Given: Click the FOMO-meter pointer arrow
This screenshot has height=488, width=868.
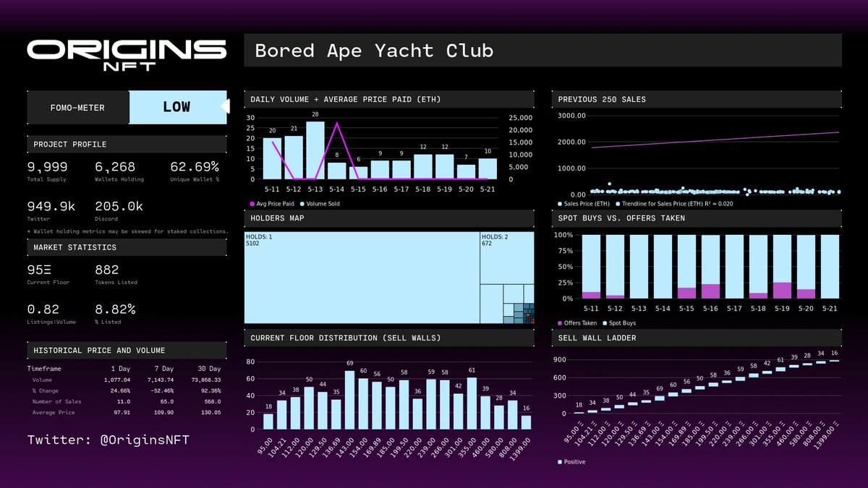Looking at the screenshot, I should tap(224, 107).
